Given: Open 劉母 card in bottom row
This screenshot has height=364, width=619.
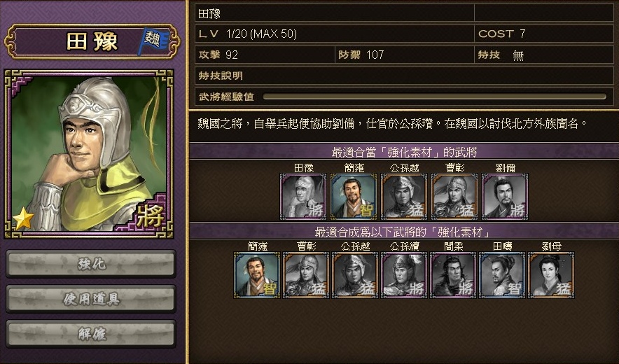Looking at the screenshot, I should [x=550, y=275].
